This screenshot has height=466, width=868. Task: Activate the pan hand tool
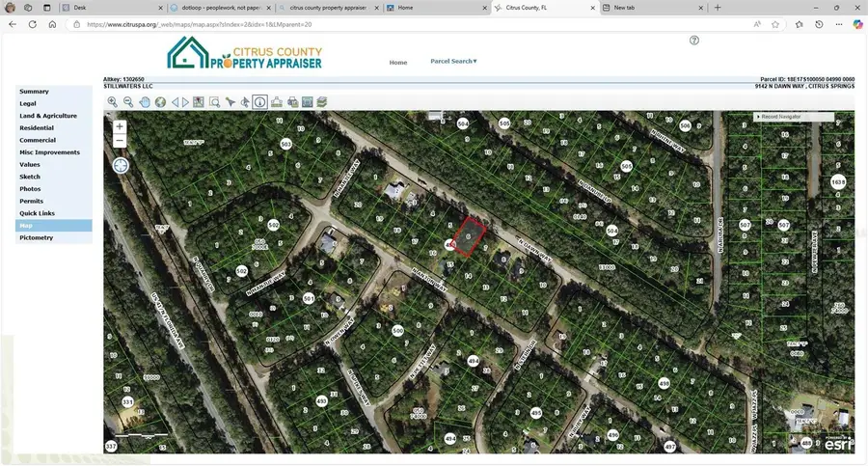pos(145,101)
